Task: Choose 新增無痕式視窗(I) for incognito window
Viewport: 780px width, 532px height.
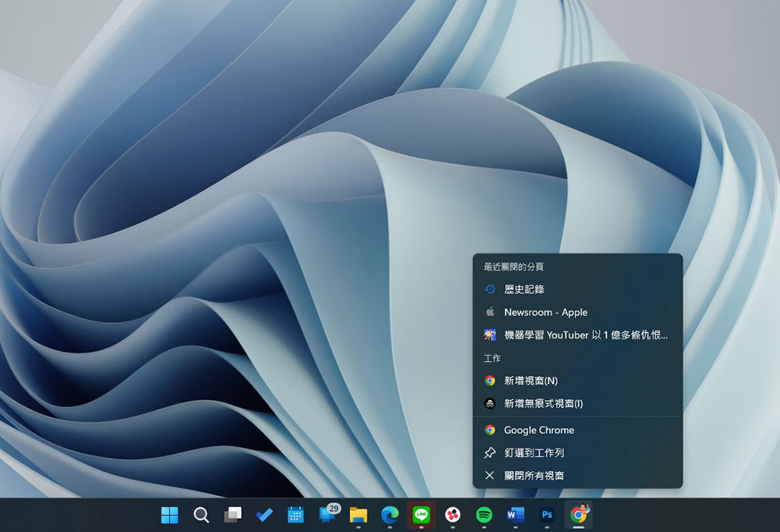Action: click(543, 404)
